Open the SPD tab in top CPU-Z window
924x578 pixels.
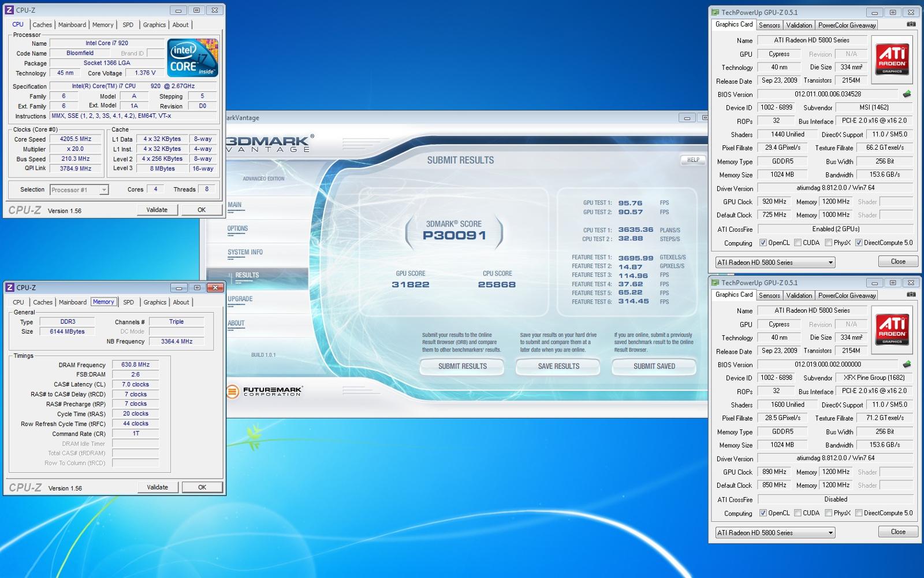(x=128, y=25)
